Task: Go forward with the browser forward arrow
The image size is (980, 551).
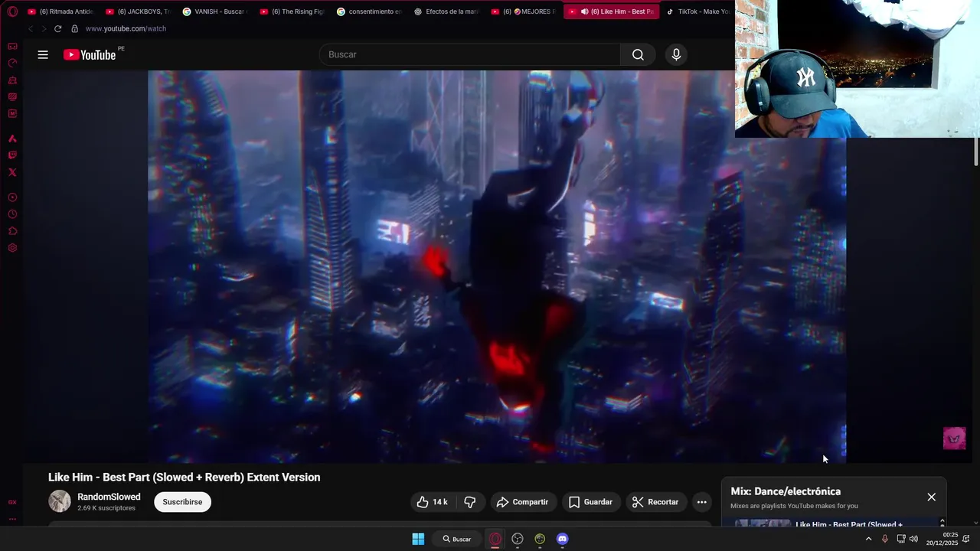Action: pos(44,28)
